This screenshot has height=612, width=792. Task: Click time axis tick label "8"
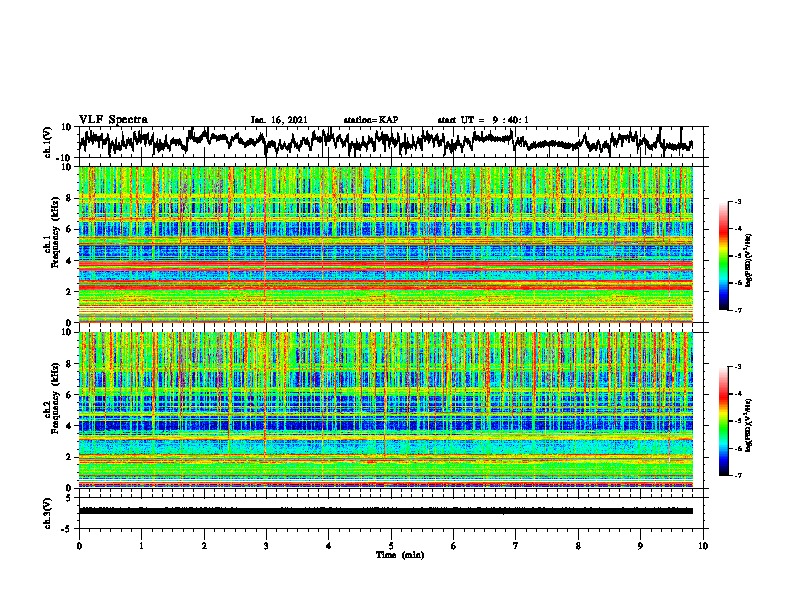tap(578, 546)
